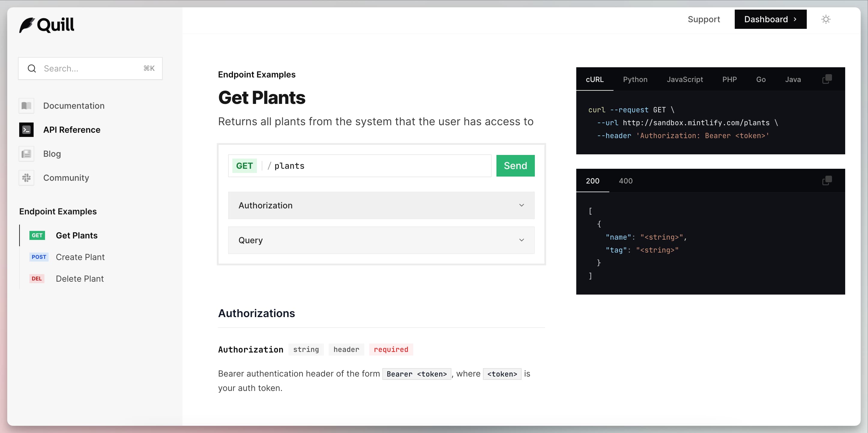
Task: Toggle light/dark mode sun icon
Action: coord(826,19)
